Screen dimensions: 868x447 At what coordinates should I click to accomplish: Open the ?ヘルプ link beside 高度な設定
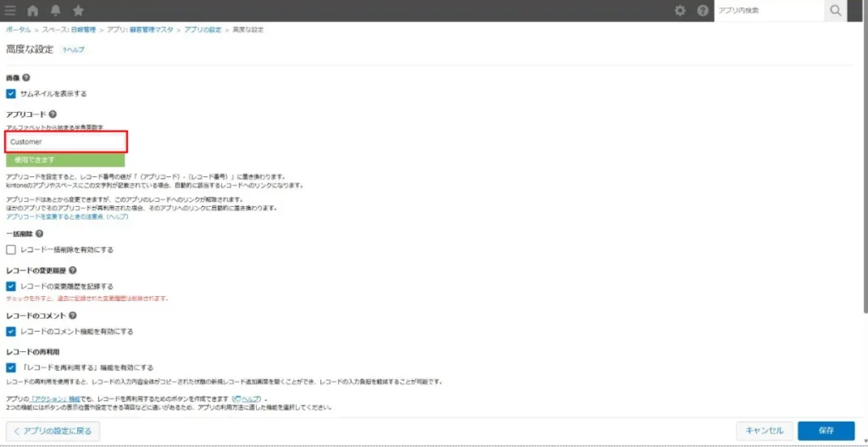[74, 50]
